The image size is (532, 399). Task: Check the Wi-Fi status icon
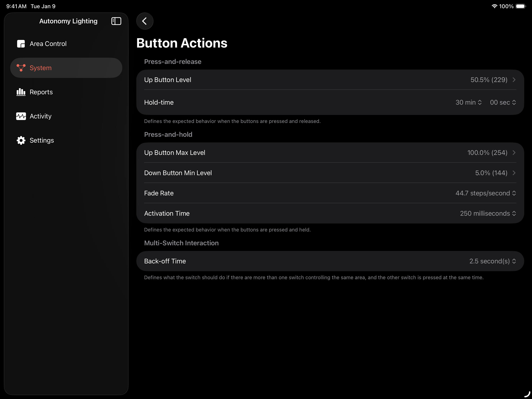pyautogui.click(x=494, y=6)
